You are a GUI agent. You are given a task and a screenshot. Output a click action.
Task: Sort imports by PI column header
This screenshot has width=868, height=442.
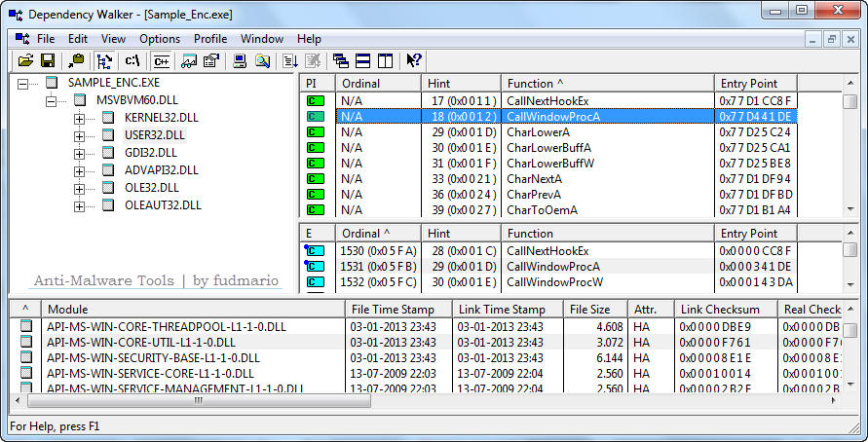click(318, 84)
